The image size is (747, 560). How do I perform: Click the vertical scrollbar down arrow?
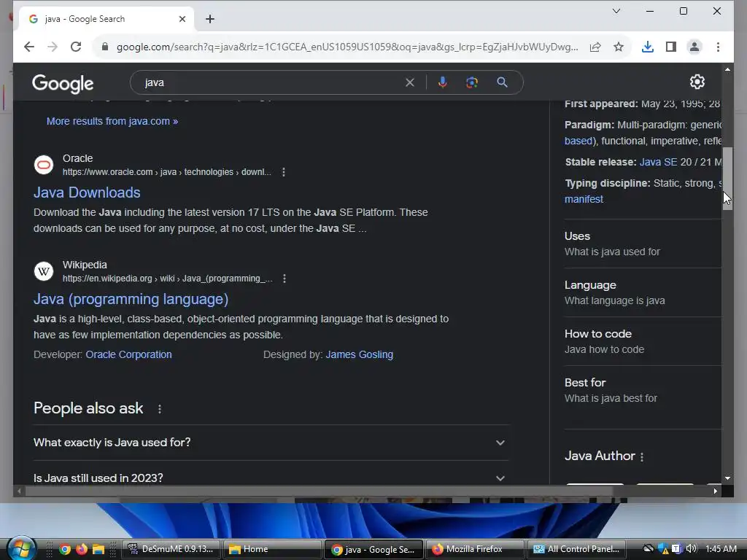click(x=727, y=478)
